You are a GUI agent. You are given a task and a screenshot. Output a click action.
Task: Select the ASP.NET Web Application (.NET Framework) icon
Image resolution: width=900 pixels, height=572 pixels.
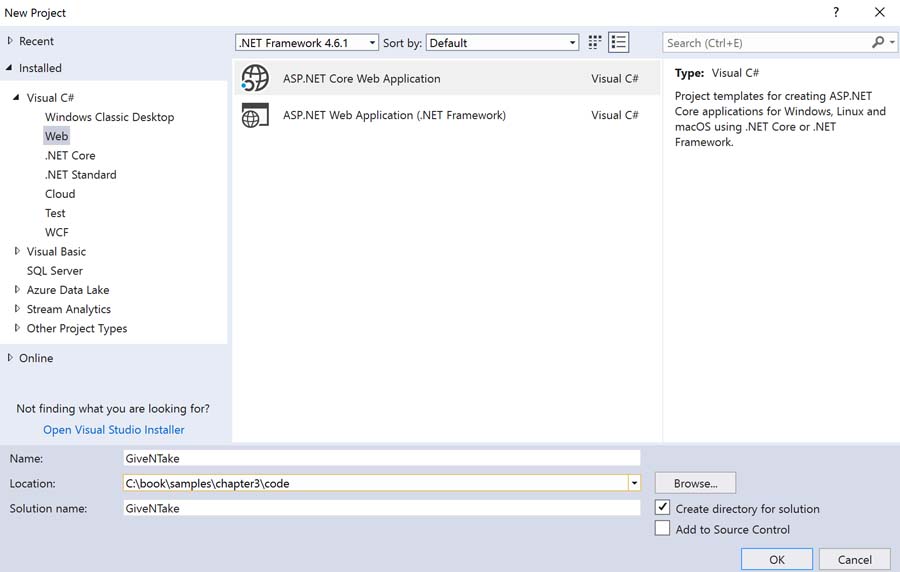[256, 115]
